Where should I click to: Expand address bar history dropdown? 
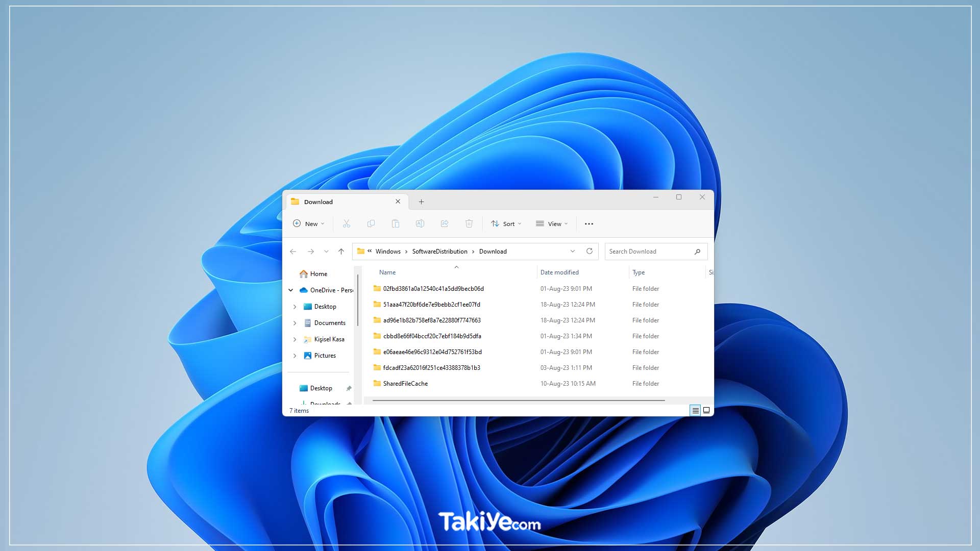(573, 251)
